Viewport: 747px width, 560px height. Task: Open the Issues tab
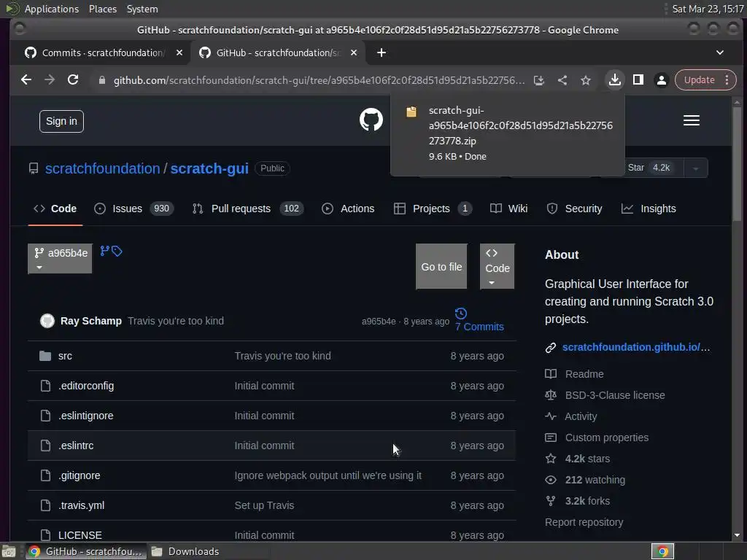(x=134, y=209)
